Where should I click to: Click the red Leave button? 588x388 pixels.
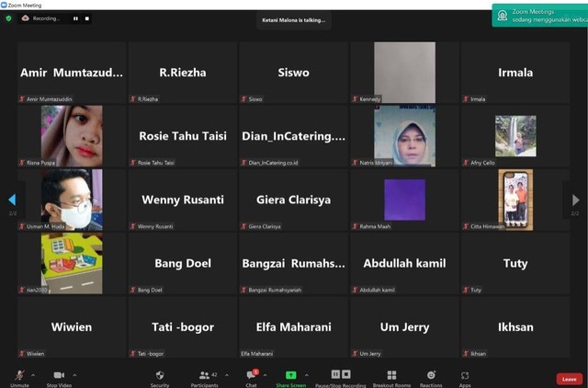click(570, 380)
